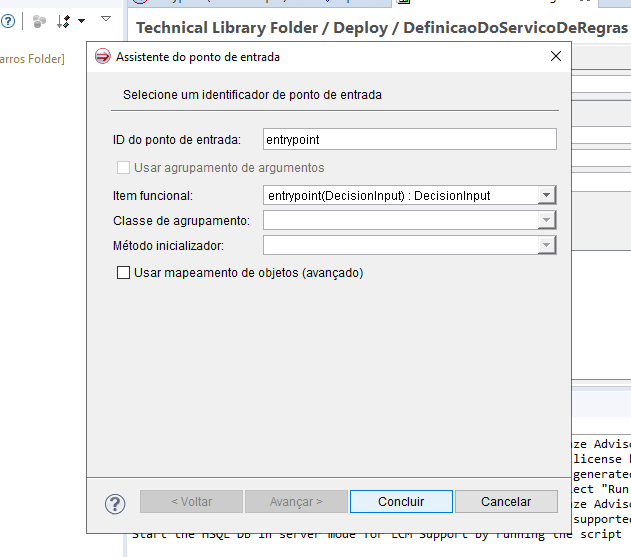Screen dimensions: 631x557
Task: Expand the Classe de agrupamento dropdown
Action: pyautogui.click(x=546, y=220)
